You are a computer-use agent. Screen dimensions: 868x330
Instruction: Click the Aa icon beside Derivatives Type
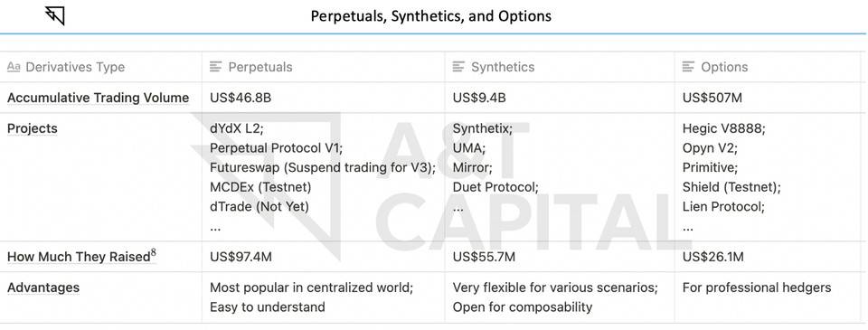(x=14, y=67)
